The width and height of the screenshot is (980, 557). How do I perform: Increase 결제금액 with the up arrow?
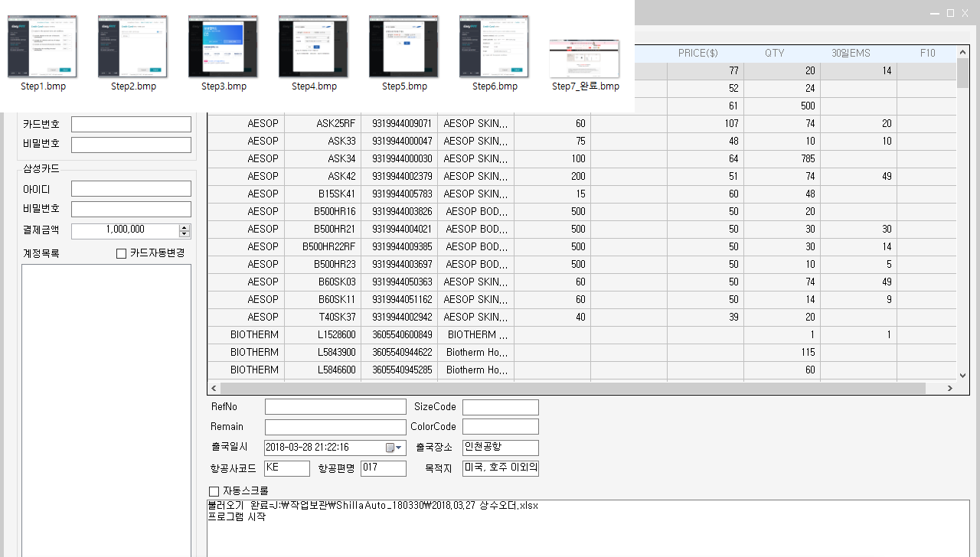tap(185, 227)
